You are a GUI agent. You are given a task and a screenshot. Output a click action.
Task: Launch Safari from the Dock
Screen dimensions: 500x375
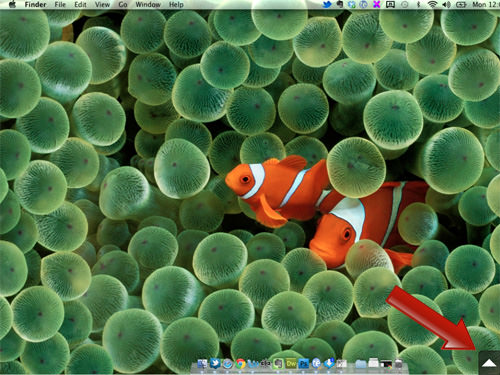pyautogui.click(x=228, y=364)
